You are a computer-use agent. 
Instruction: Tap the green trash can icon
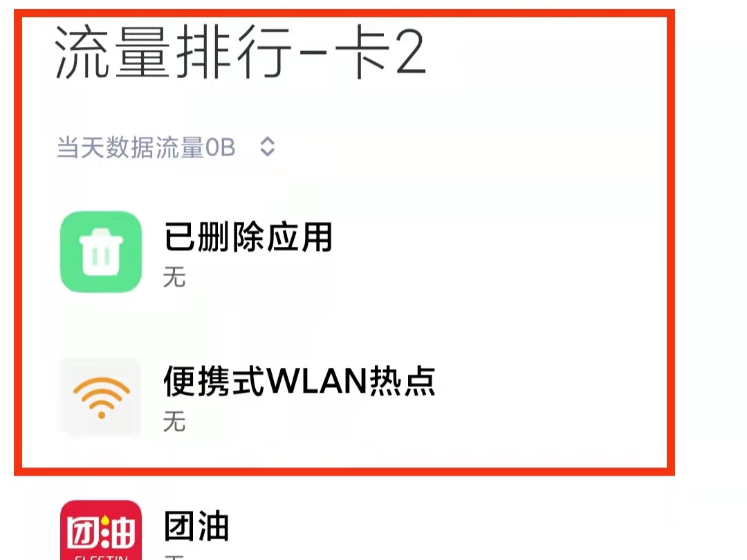point(101,252)
